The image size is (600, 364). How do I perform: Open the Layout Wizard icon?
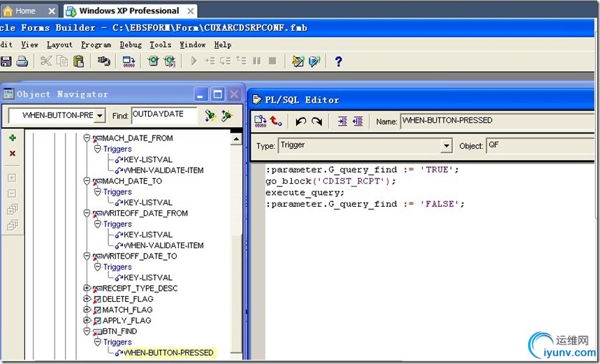point(298,61)
